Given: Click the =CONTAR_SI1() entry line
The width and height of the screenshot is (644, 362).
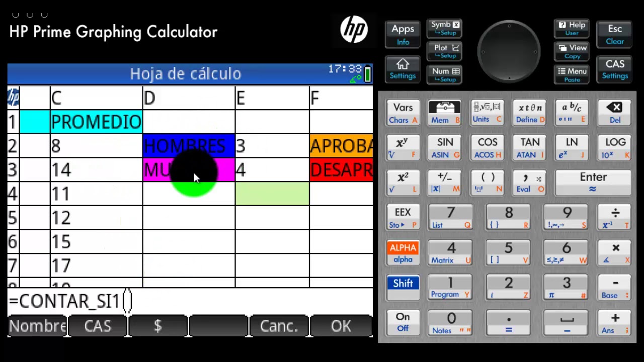Looking at the screenshot, I should point(190,301).
